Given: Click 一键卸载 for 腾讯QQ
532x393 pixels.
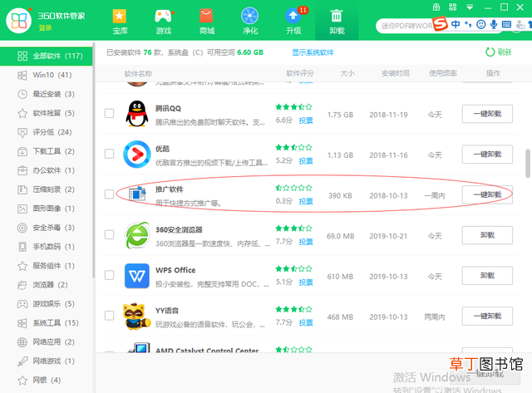Looking at the screenshot, I should point(487,114).
